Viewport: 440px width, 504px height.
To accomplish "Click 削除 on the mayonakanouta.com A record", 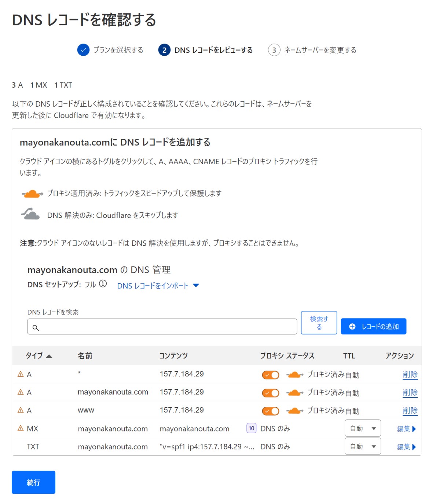I will coord(410,392).
